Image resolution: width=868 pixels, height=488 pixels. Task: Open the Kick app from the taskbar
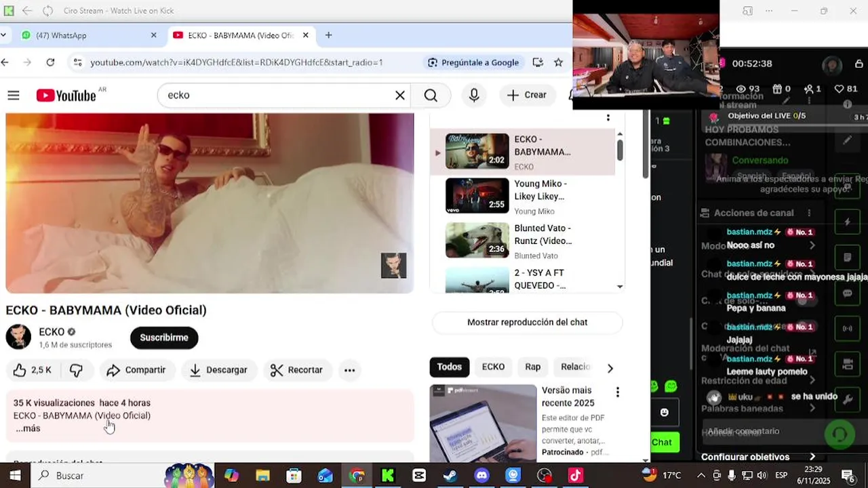(x=388, y=476)
